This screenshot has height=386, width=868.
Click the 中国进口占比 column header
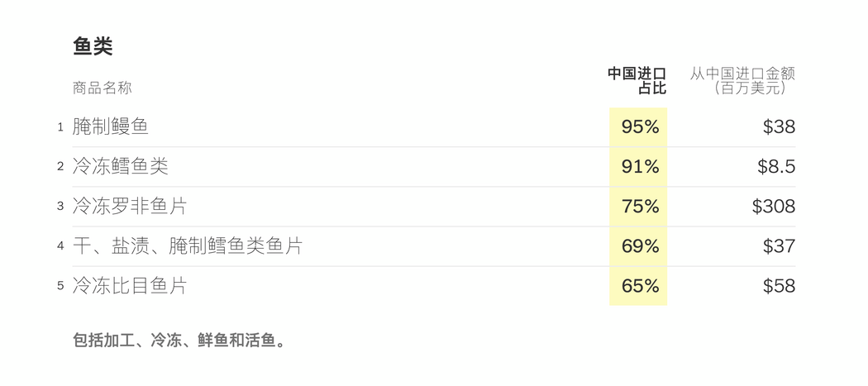(637, 81)
